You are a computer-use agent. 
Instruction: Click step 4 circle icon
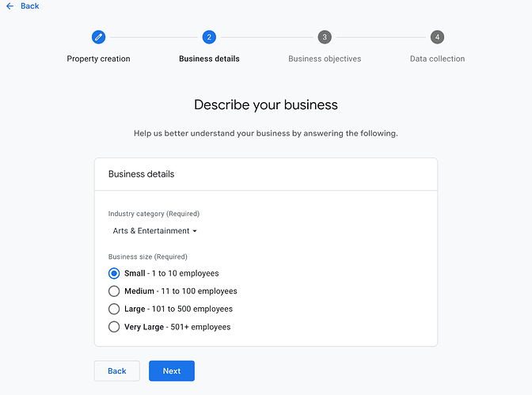tap(437, 37)
